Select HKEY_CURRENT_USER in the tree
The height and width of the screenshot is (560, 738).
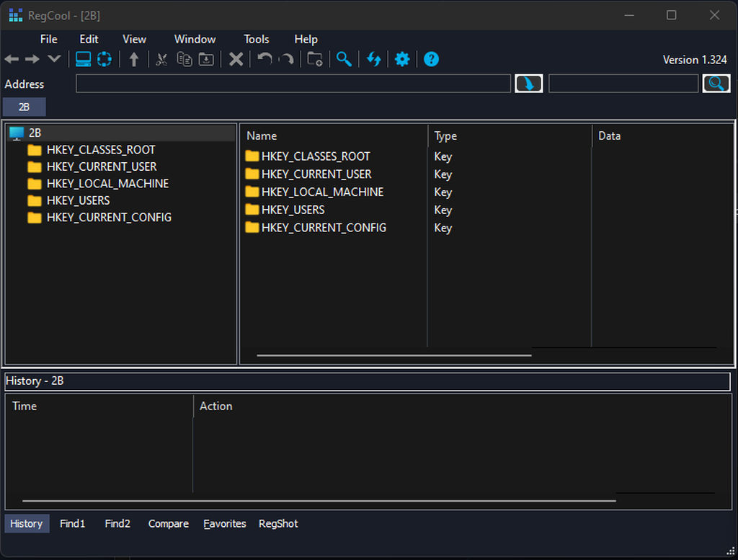[102, 167]
